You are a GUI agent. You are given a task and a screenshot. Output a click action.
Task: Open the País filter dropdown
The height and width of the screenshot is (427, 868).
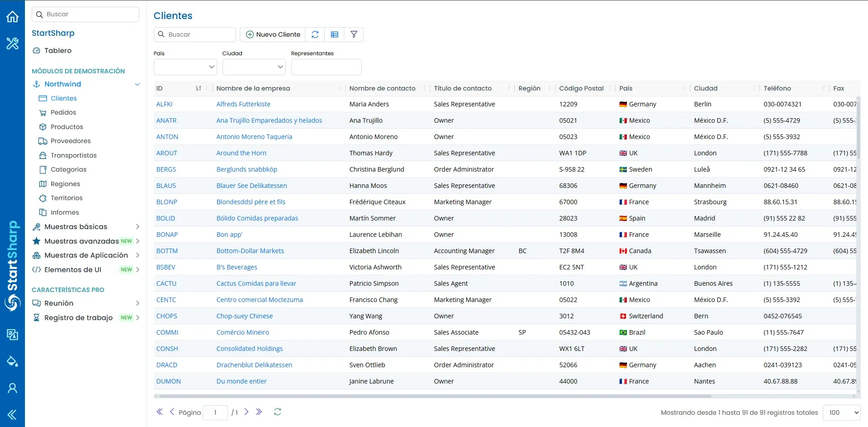(x=185, y=67)
